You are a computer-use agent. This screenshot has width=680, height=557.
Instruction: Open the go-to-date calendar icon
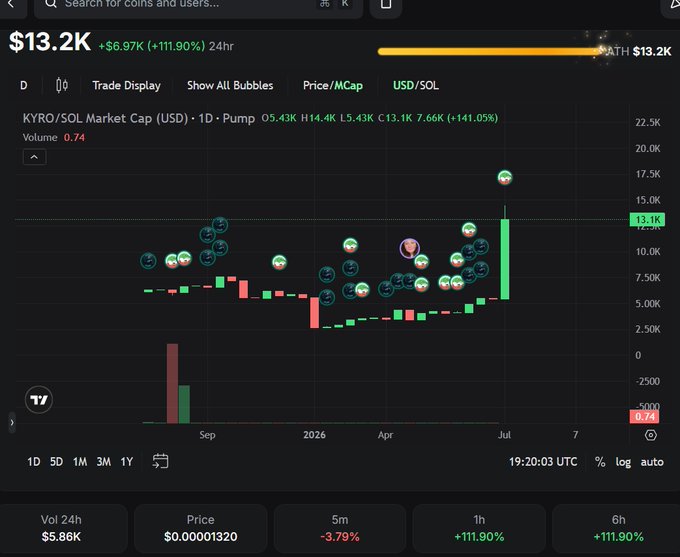point(160,461)
